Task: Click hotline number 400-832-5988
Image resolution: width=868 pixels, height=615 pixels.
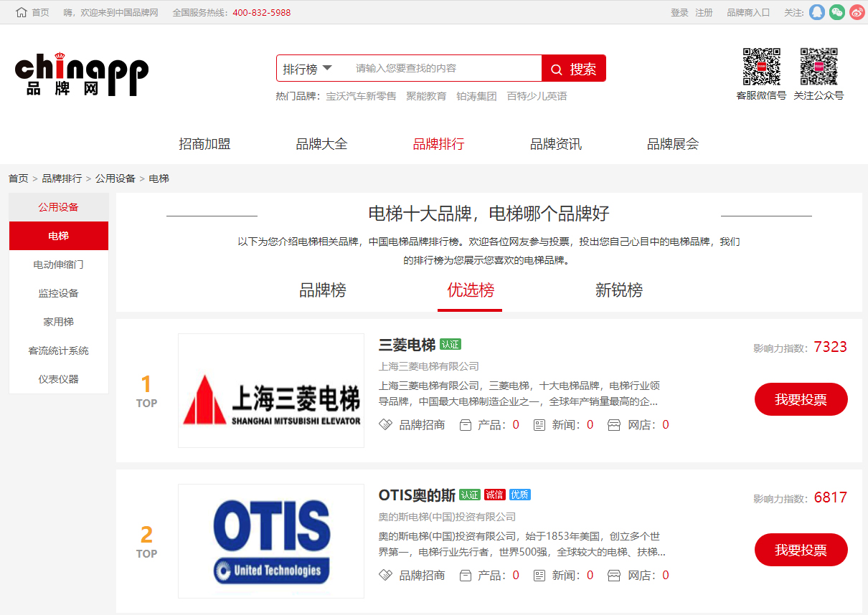Action: click(x=262, y=13)
